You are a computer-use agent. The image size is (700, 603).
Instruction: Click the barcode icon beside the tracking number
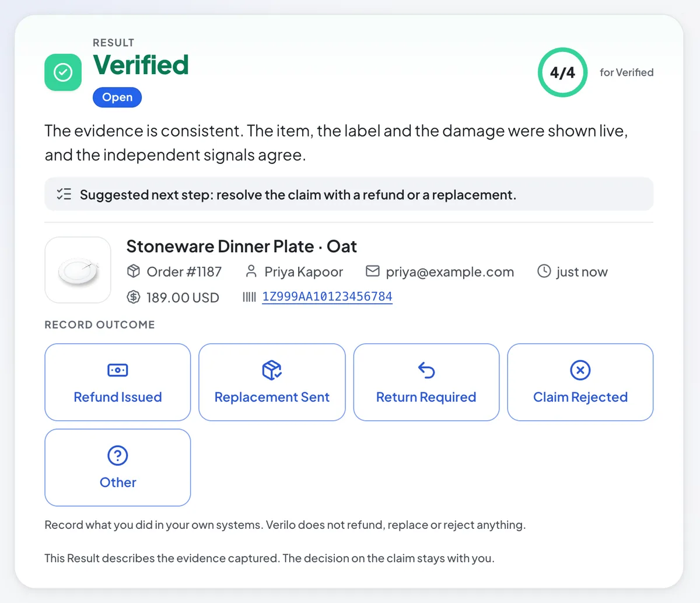coord(249,297)
